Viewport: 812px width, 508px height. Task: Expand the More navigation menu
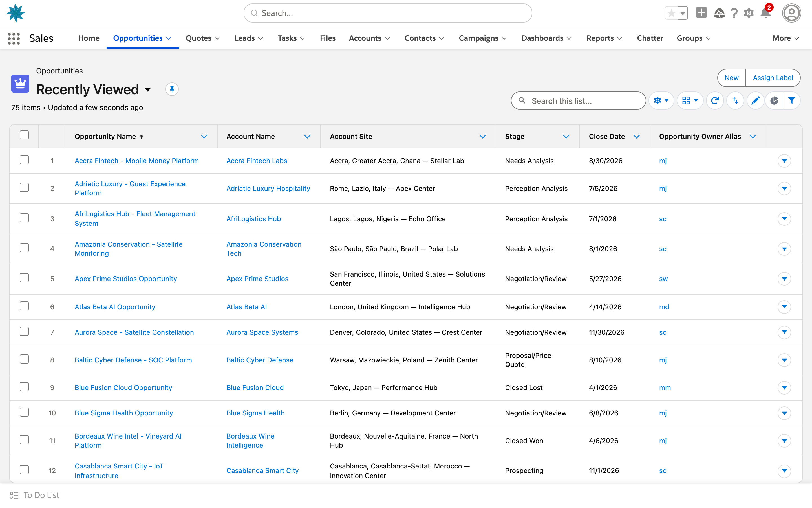tap(785, 38)
